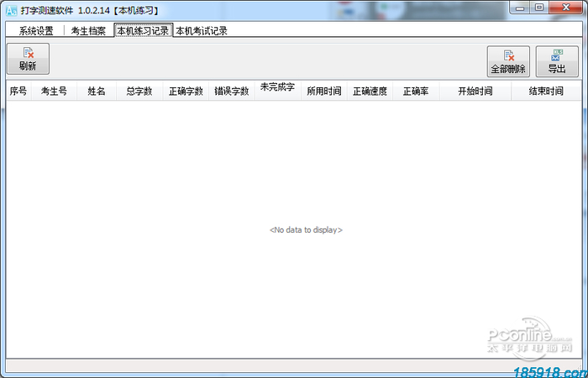Screen dimensions: 588x378
Task: Select the 未完成字 column header
Action: 277,91
